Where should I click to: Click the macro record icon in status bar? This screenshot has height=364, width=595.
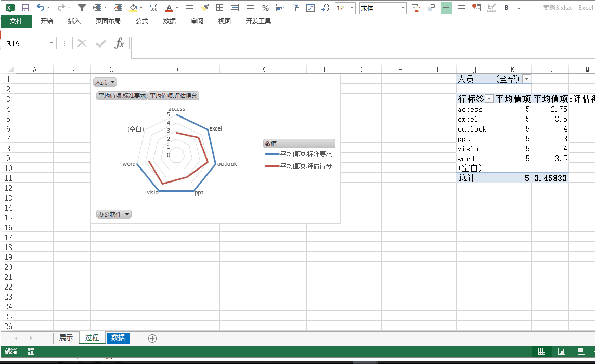(31, 352)
